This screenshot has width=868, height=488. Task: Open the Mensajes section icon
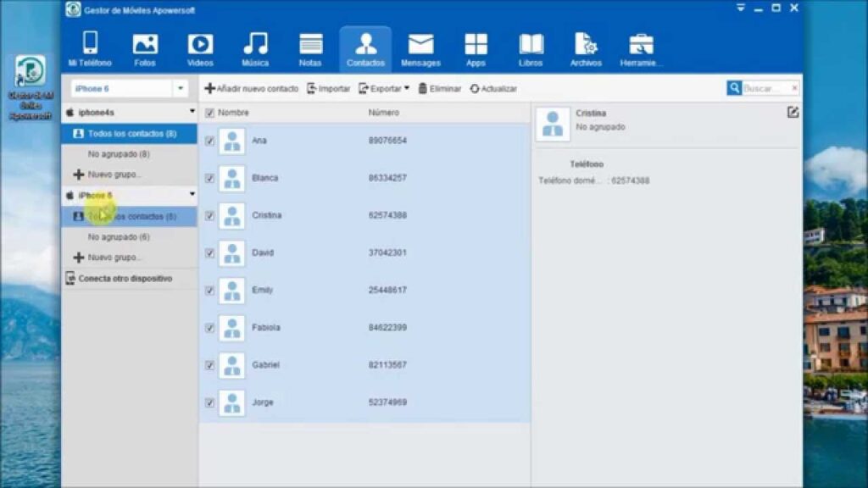[x=420, y=45]
